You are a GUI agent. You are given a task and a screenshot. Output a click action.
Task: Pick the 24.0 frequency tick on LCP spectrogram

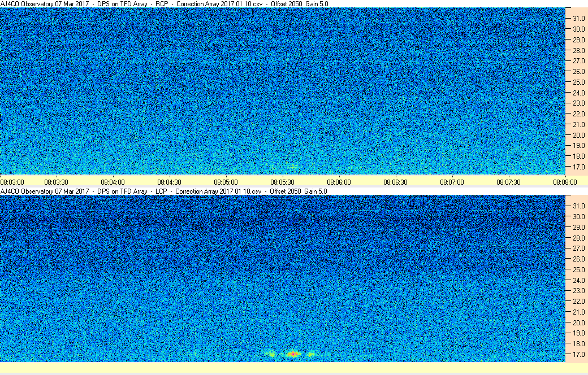click(x=578, y=280)
